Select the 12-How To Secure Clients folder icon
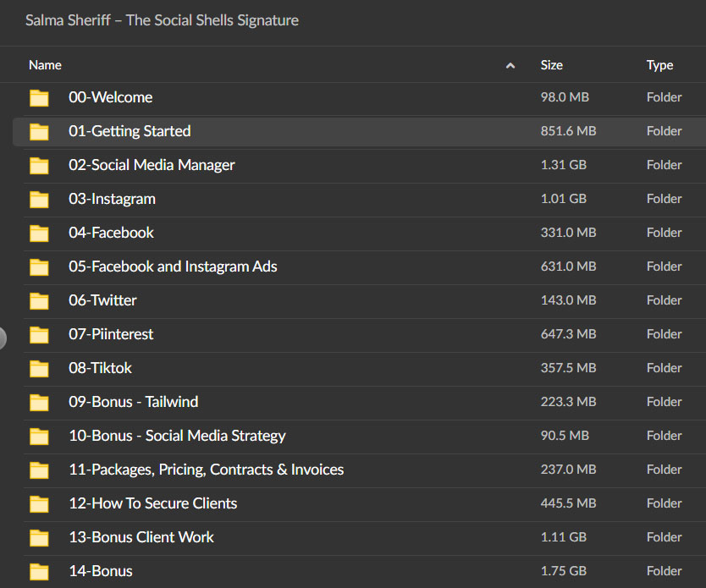This screenshot has height=588, width=706. (39, 504)
